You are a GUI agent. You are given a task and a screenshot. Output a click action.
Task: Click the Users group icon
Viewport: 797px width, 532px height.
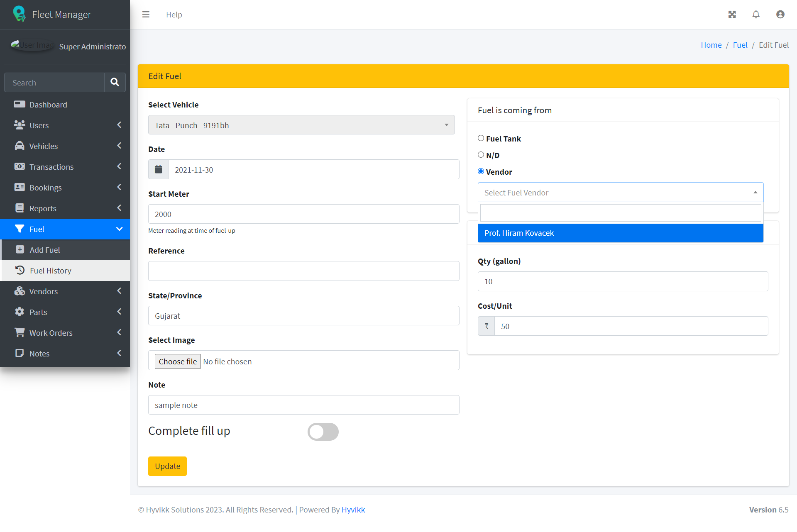(x=20, y=125)
